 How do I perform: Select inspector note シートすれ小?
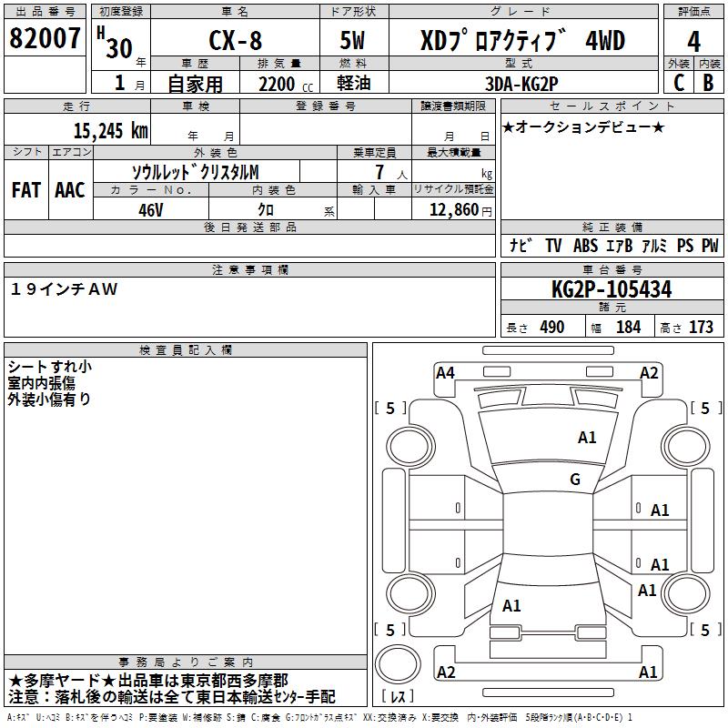click(x=50, y=367)
